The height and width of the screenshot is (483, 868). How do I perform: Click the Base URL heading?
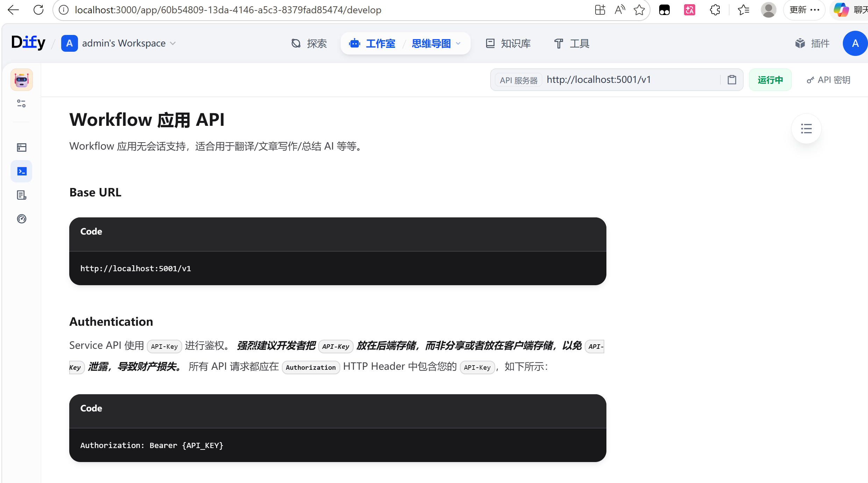point(95,192)
